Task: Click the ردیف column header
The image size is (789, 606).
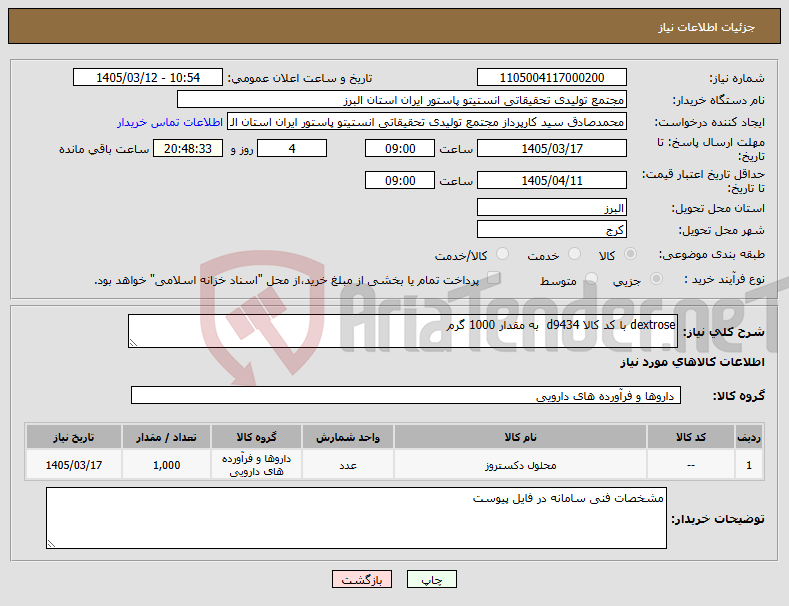Action: tap(749, 437)
